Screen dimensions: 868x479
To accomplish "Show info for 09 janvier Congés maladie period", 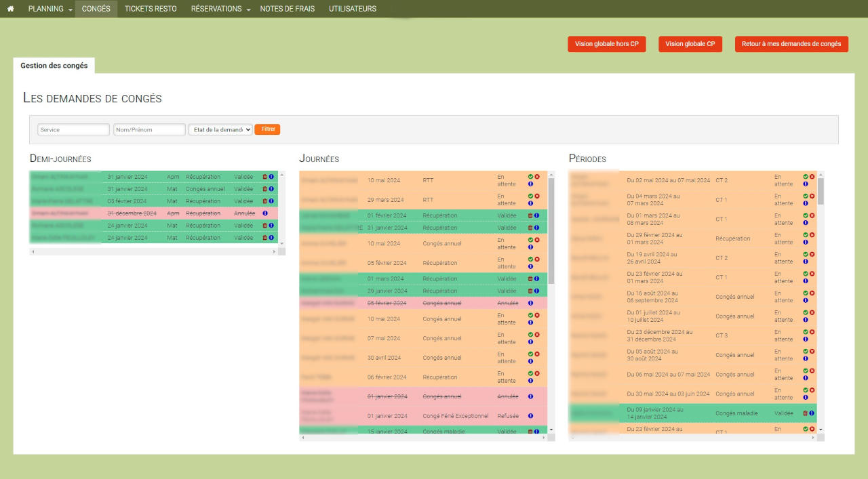I will [x=812, y=413].
